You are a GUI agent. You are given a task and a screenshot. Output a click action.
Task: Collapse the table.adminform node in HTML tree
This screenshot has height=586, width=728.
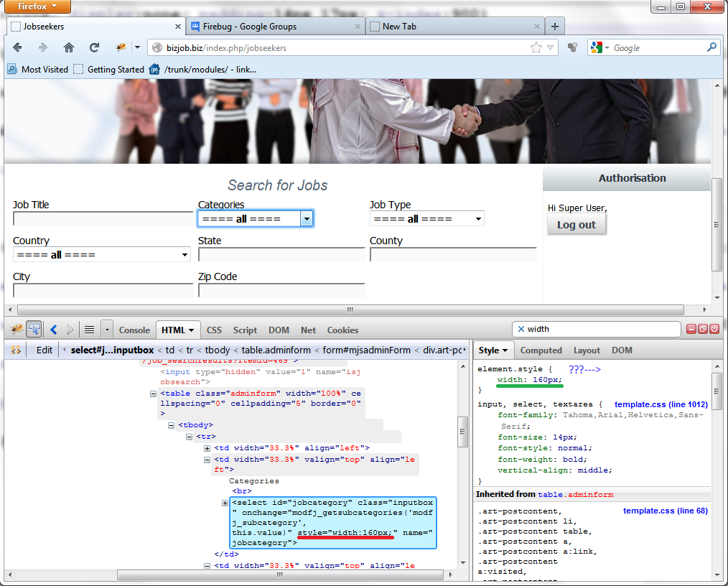[x=153, y=394]
